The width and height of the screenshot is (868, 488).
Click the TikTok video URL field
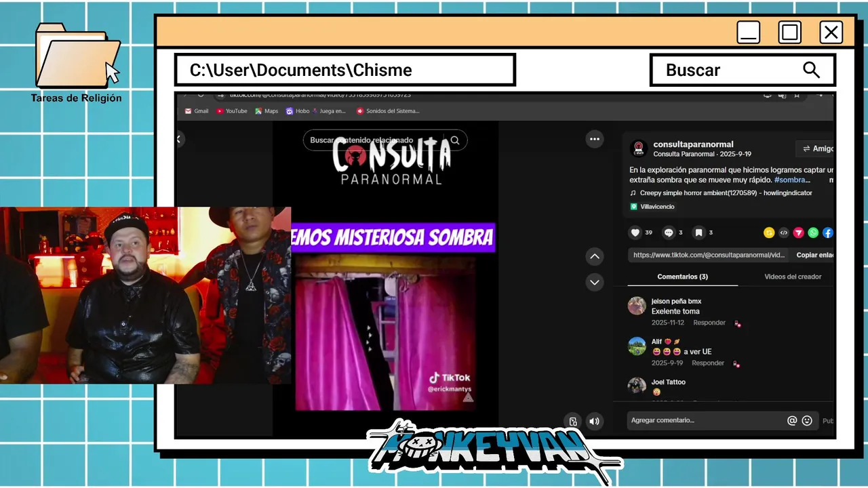pos(709,255)
